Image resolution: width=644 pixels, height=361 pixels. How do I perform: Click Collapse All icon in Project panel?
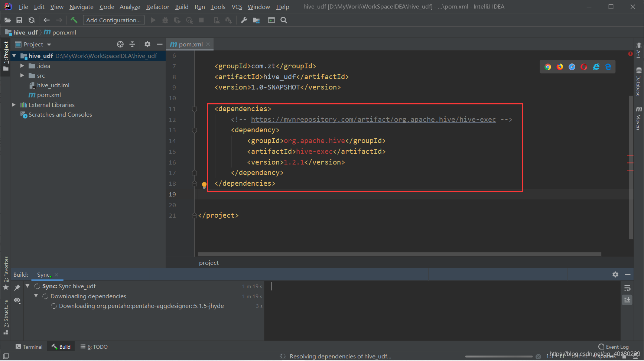coord(132,44)
